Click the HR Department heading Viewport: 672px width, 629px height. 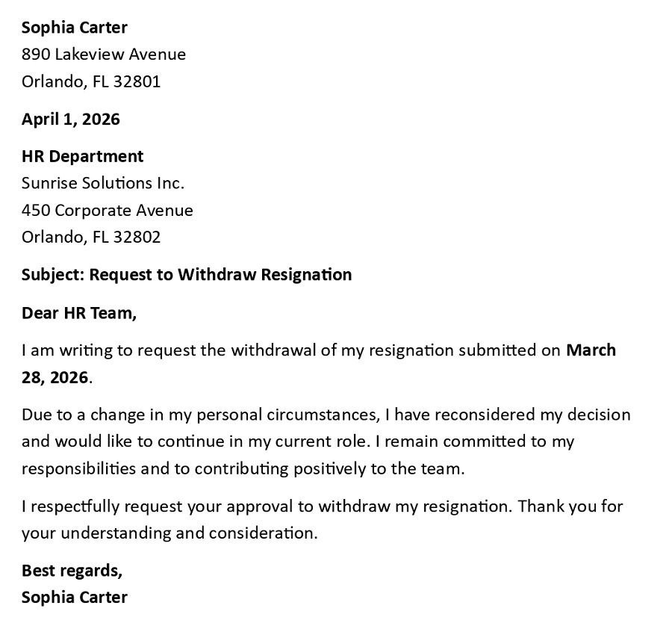[x=82, y=156]
